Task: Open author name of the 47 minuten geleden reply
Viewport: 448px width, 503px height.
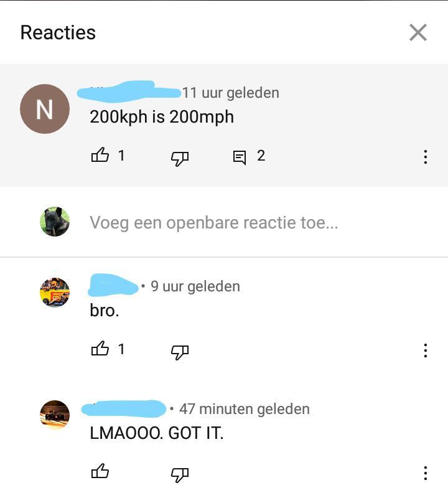Action: pos(124,408)
